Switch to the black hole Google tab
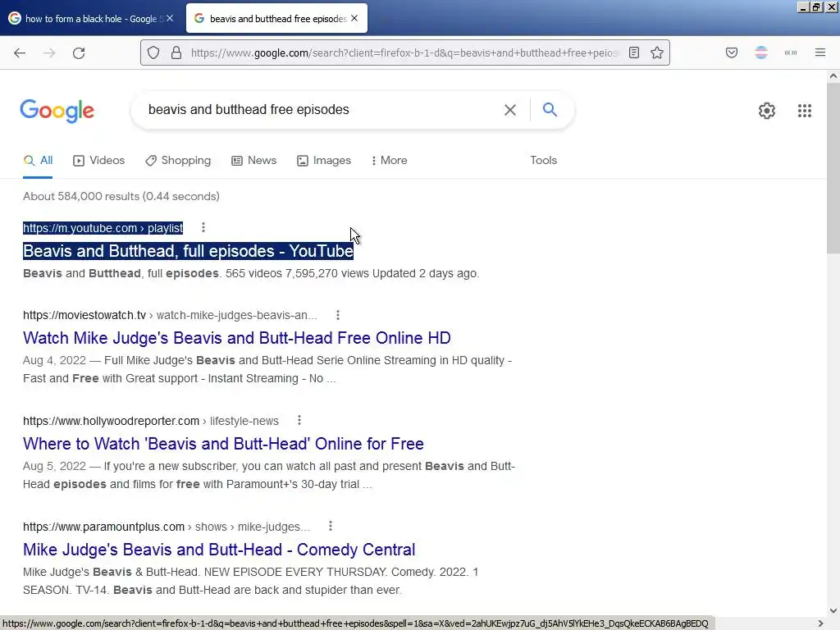Screen dimensions: 840x630 [x=91, y=19]
